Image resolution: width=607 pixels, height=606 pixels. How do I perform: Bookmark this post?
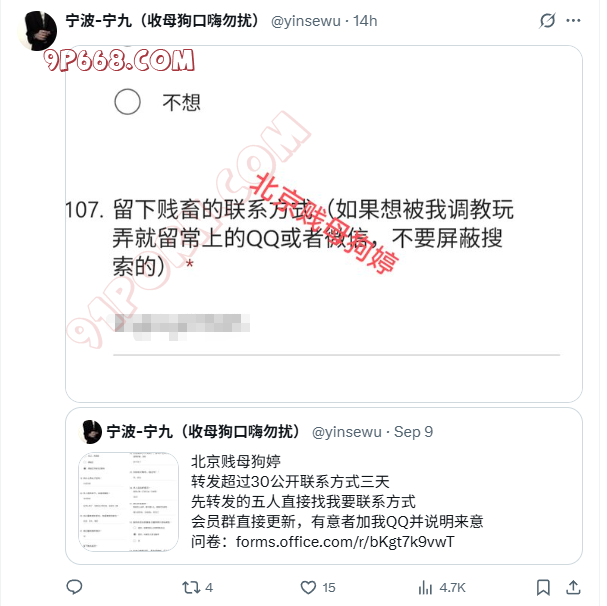(x=543, y=587)
